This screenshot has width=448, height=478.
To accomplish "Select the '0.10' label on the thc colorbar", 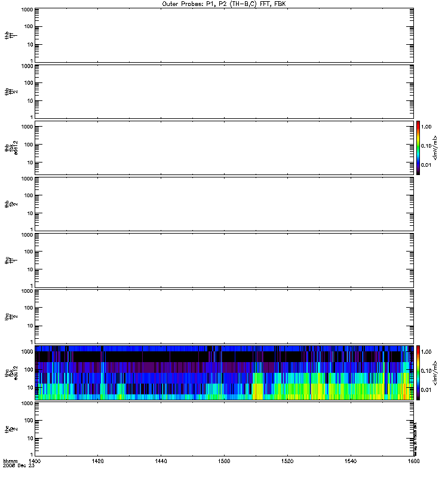I will (426, 370).
